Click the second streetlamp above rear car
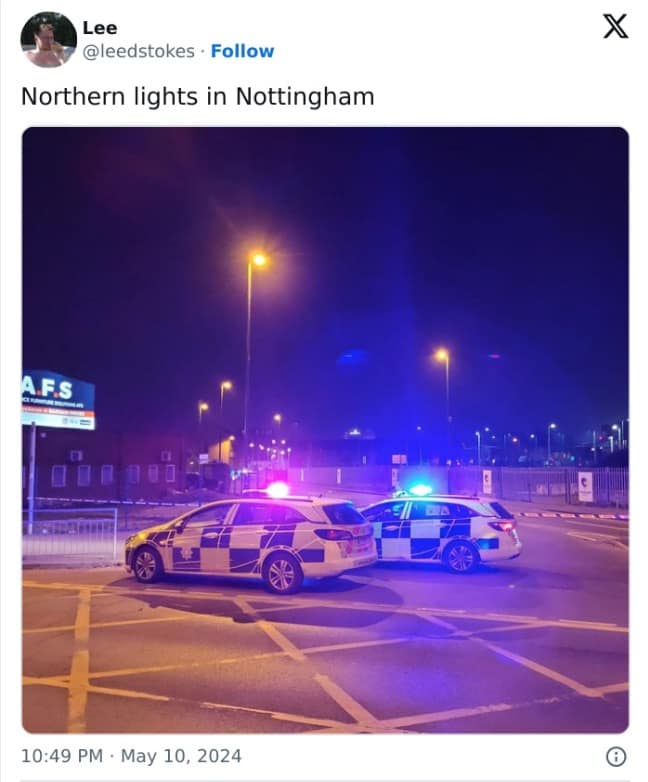 (x=442, y=355)
